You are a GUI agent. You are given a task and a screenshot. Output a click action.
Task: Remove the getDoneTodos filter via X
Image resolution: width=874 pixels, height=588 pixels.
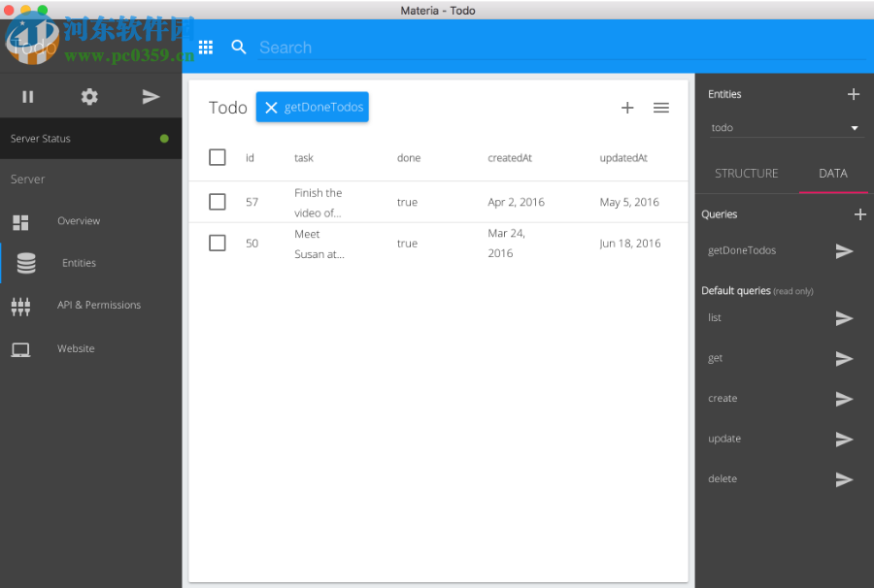pyautogui.click(x=271, y=108)
